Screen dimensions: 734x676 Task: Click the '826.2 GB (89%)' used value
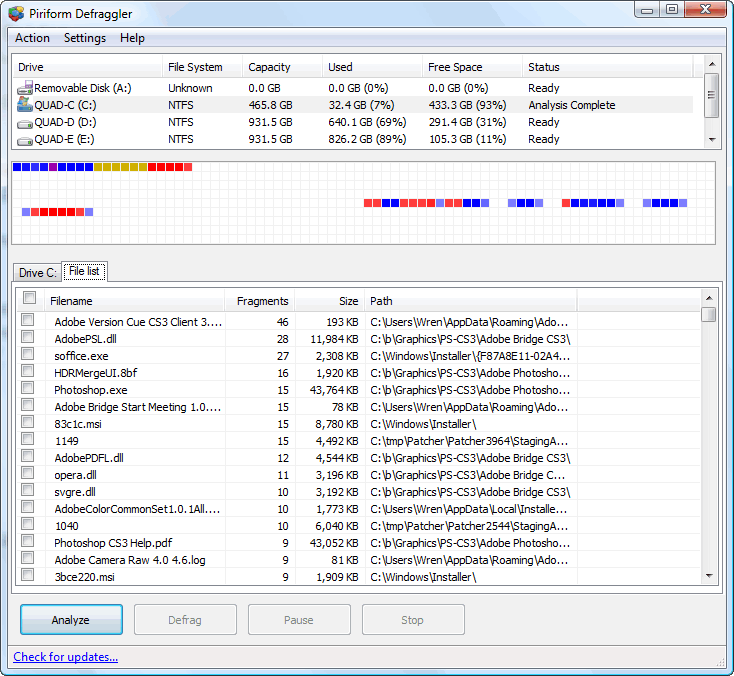[367, 139]
